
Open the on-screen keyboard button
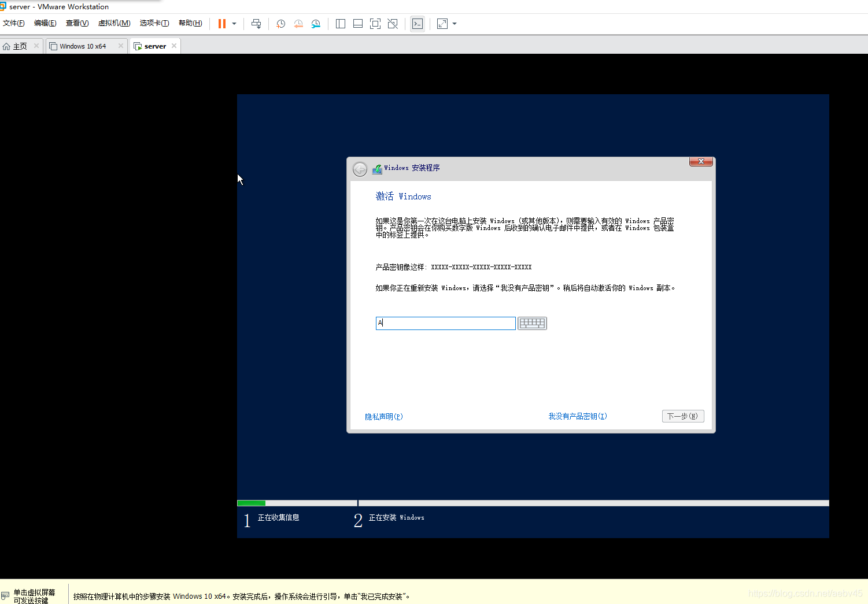click(532, 323)
